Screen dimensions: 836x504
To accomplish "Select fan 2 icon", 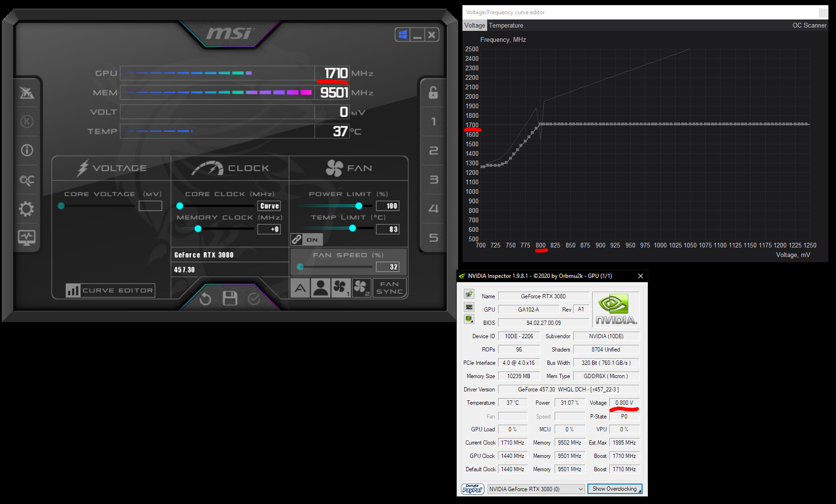I will click(361, 287).
